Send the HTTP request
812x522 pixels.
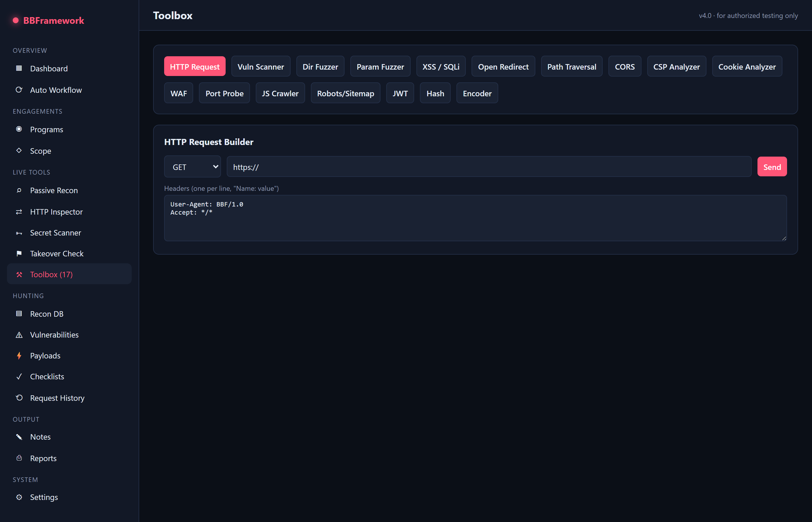click(772, 166)
